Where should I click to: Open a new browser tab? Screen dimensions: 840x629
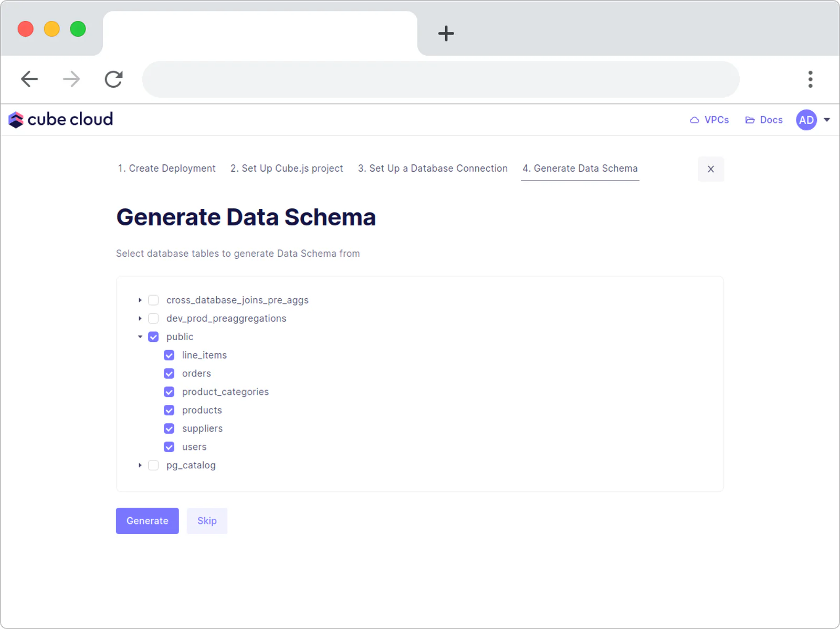446,34
